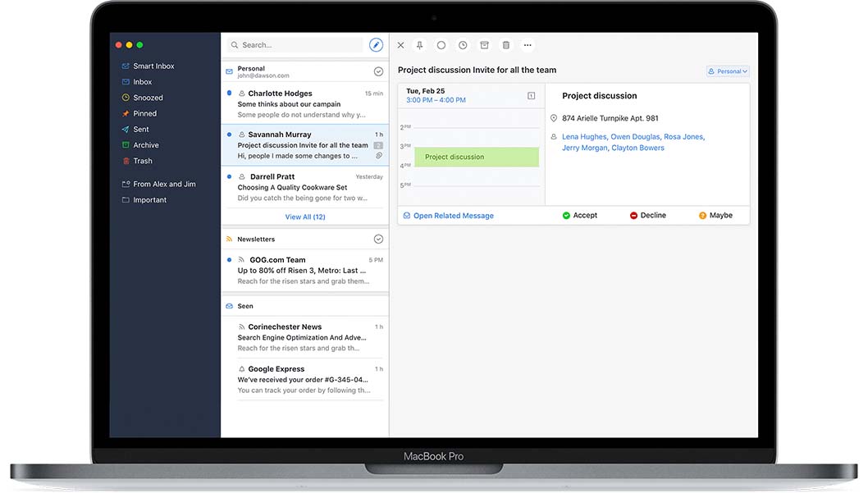Snooze the email using the clock icon
The image size is (868, 493).
point(462,45)
